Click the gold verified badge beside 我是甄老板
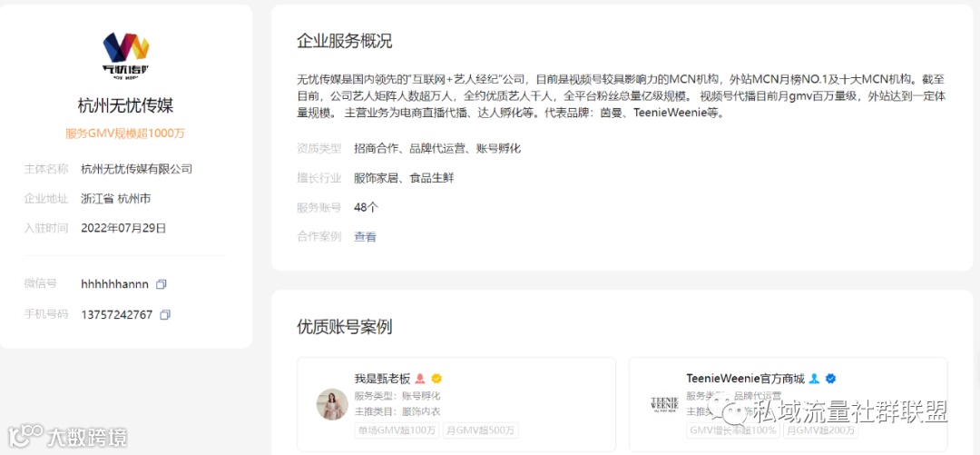The width and height of the screenshot is (980, 455). pos(436,378)
